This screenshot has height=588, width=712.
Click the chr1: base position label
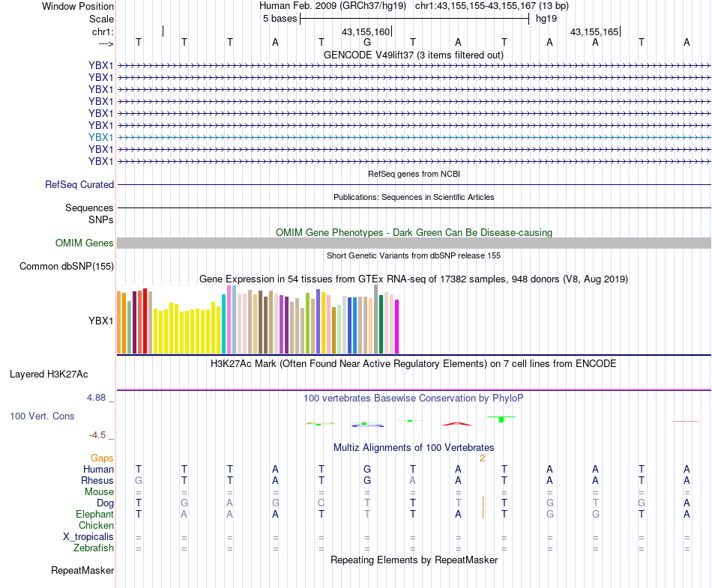(x=103, y=31)
